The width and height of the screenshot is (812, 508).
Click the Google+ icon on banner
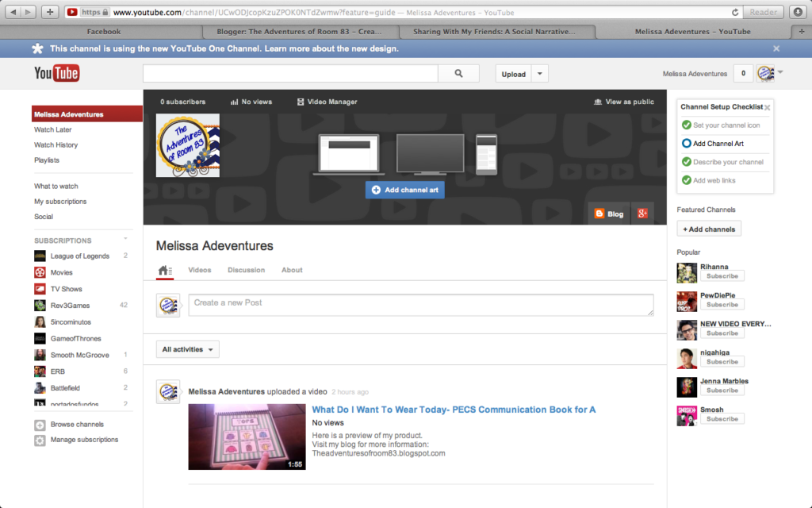point(642,214)
